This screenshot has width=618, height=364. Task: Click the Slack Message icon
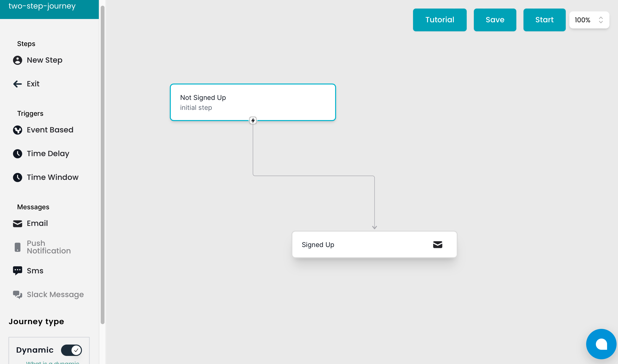(x=17, y=294)
